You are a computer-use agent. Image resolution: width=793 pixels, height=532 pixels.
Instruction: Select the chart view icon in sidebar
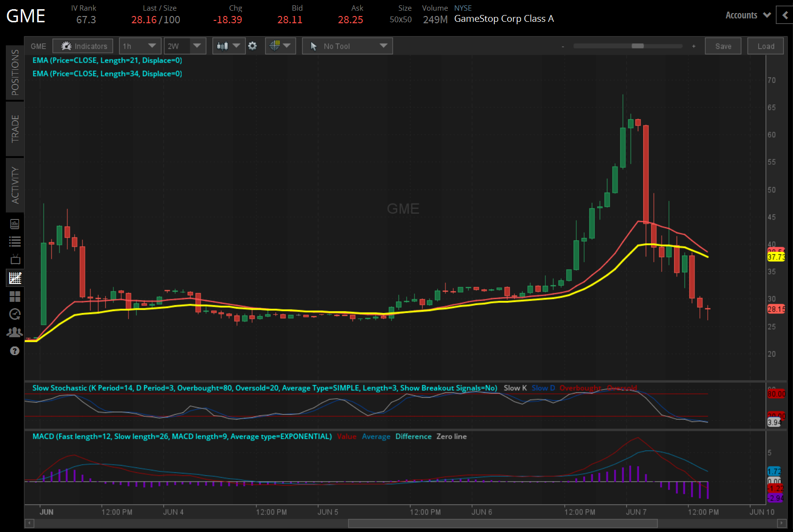(15, 278)
